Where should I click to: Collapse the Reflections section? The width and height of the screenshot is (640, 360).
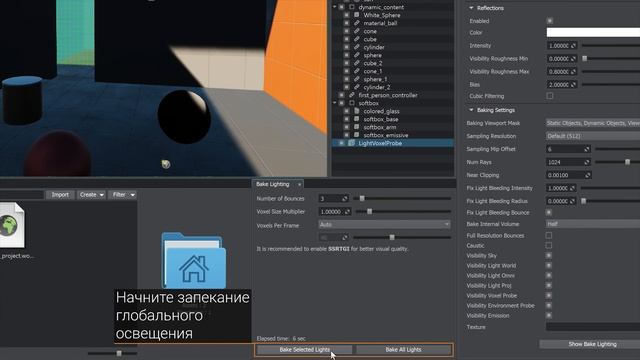point(471,8)
